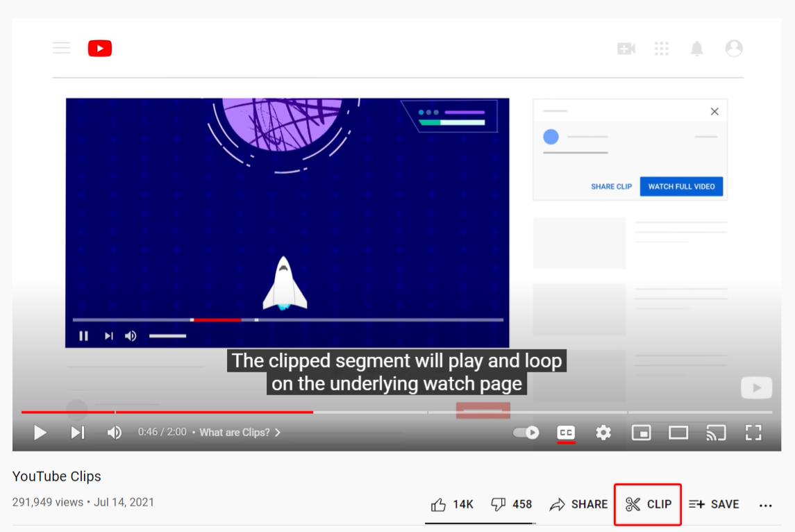Close the clip panel with the X
This screenshot has width=795, height=532.
(x=714, y=111)
